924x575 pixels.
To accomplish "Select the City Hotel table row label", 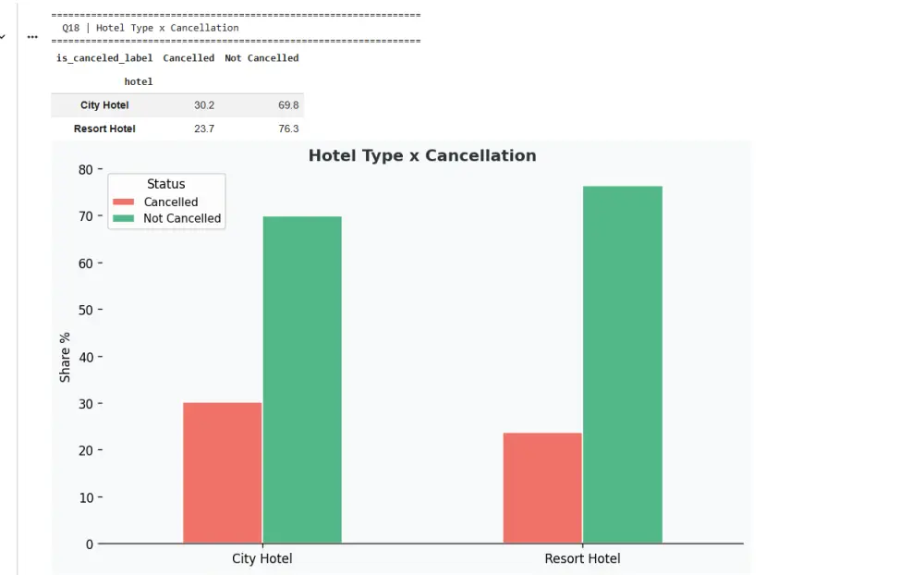I will pyautogui.click(x=104, y=105).
